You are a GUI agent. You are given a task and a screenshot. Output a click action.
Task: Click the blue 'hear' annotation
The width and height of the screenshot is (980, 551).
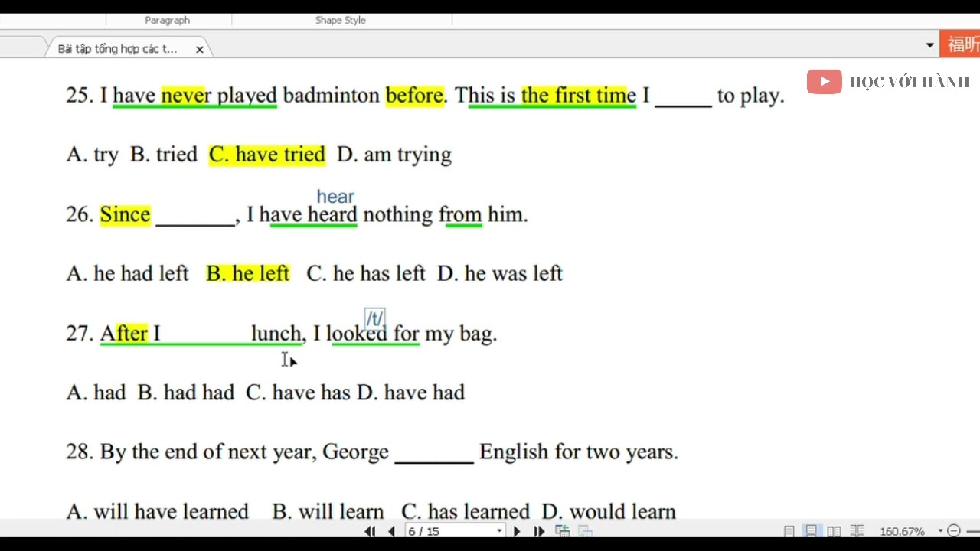[335, 197]
